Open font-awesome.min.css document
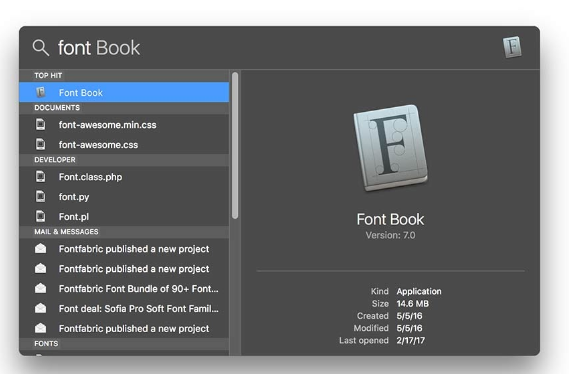 [124, 124]
